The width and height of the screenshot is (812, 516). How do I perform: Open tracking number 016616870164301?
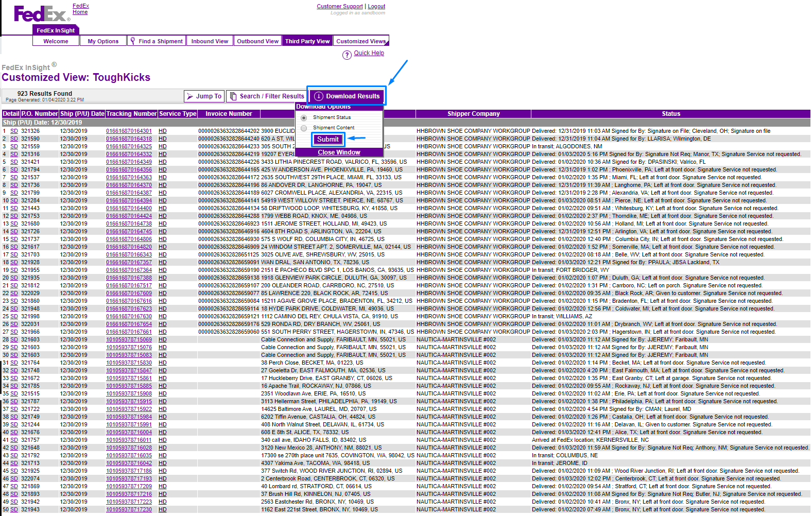(129, 131)
